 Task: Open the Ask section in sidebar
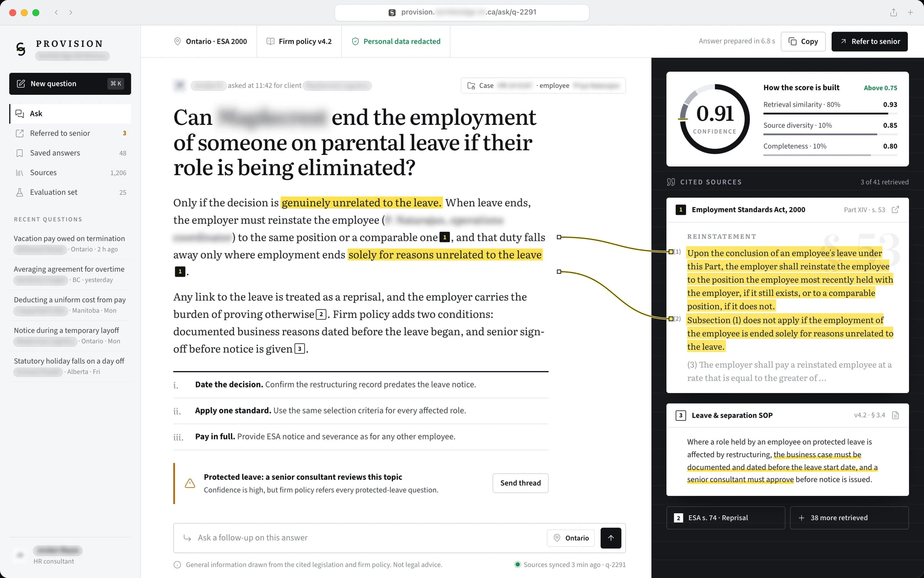[x=70, y=114]
